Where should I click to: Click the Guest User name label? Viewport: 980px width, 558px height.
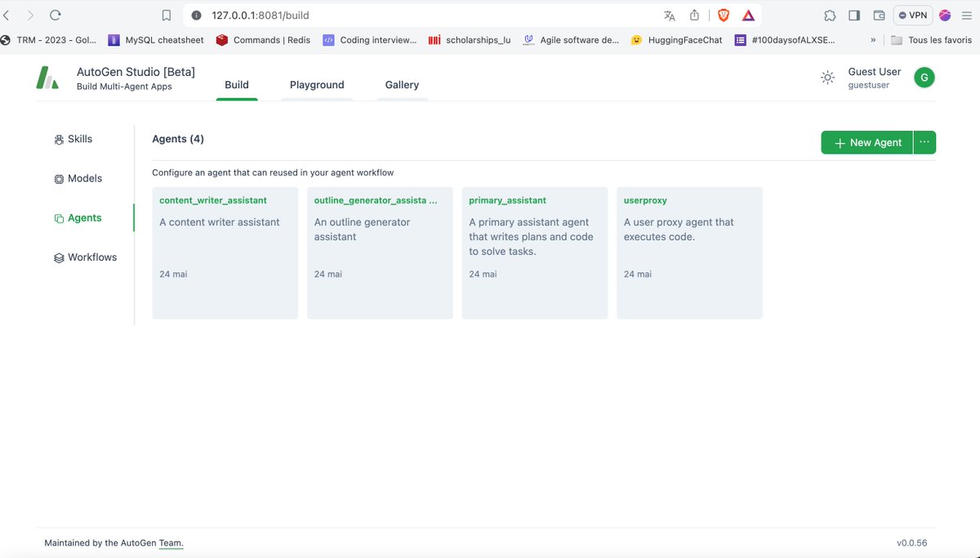pyautogui.click(x=875, y=72)
